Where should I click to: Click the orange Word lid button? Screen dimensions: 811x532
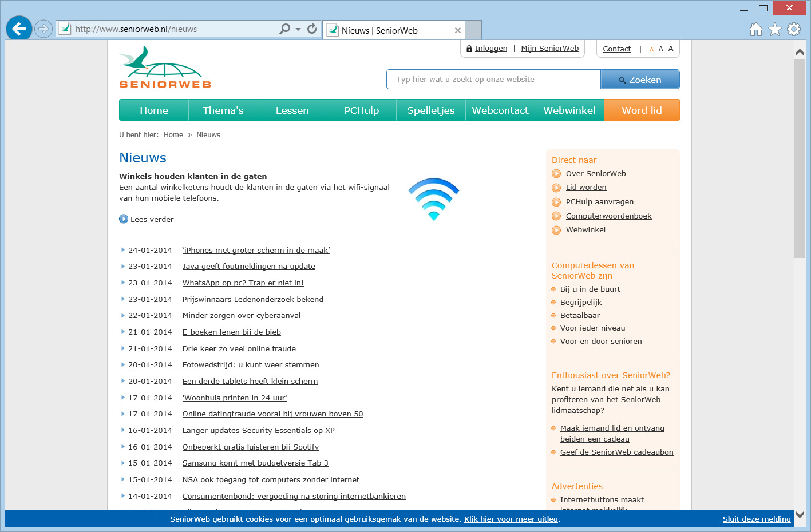(x=642, y=110)
